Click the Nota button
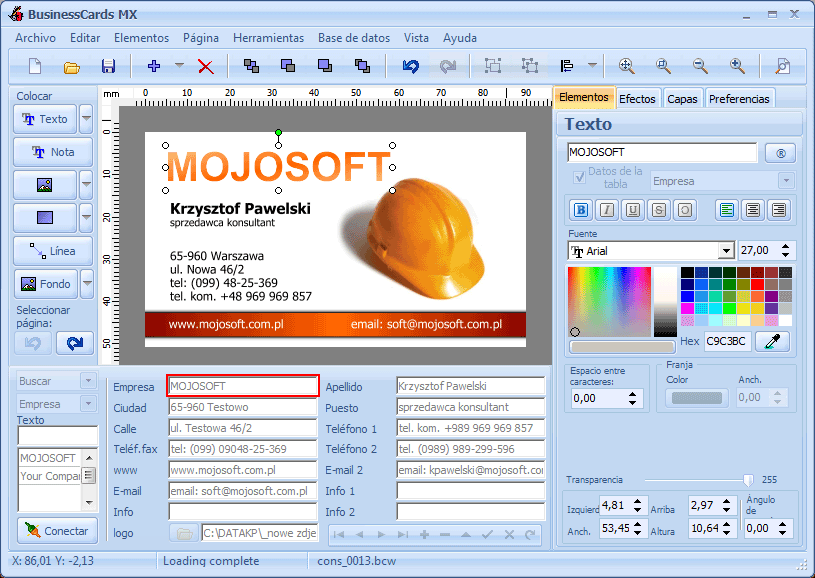Screen dimensions: 815x578 click(x=53, y=152)
